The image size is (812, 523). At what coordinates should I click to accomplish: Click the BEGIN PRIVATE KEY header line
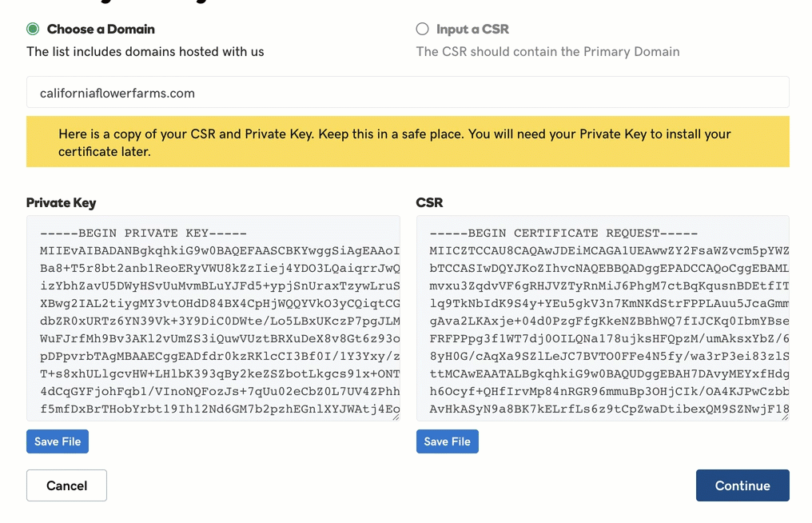(x=143, y=234)
